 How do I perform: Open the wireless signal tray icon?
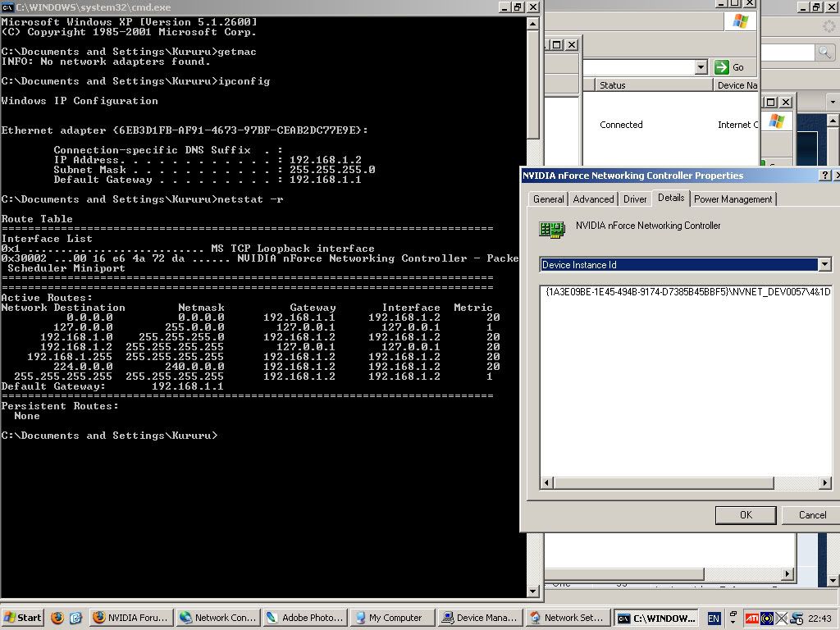pos(767,618)
